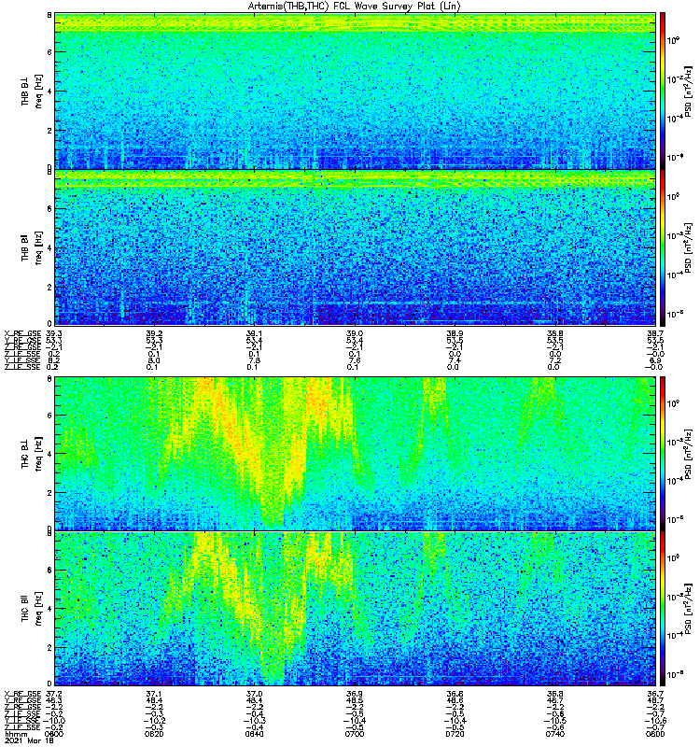Click the 4 Hz tick label on the THC B∥ axis
This screenshot has height=747, width=700.
click(x=49, y=609)
